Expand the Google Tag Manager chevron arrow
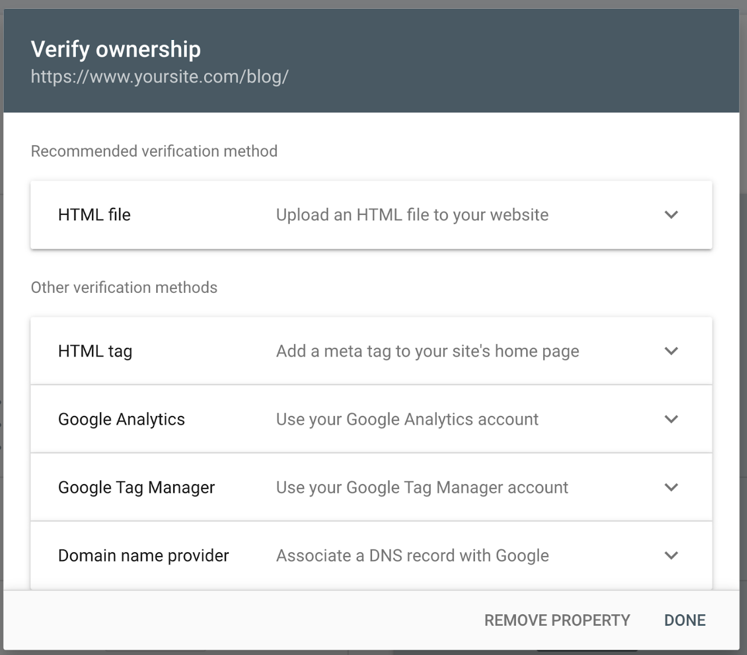Screen dimensions: 747x655 tap(671, 487)
